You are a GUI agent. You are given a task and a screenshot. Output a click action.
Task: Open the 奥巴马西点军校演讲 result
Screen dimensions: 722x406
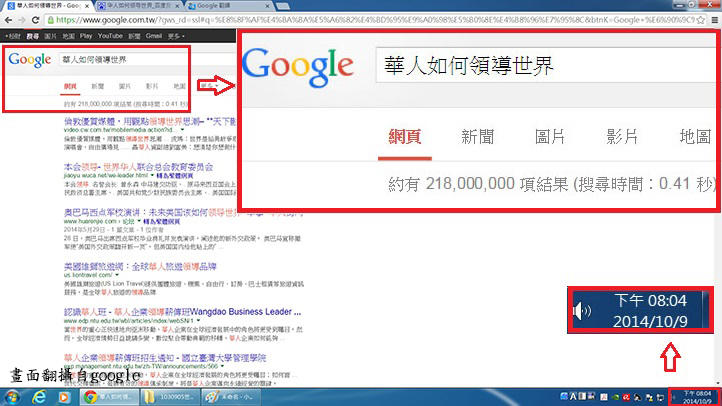click(x=183, y=213)
